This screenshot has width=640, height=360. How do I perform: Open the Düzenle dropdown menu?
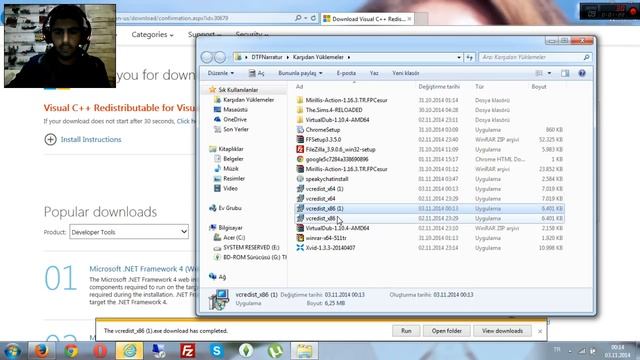(x=221, y=73)
